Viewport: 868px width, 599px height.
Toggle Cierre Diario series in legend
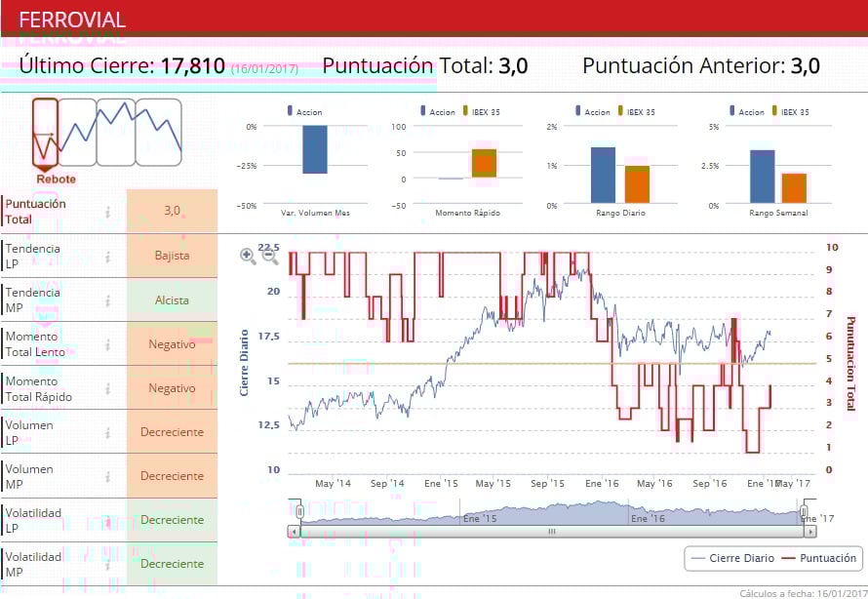(x=733, y=558)
